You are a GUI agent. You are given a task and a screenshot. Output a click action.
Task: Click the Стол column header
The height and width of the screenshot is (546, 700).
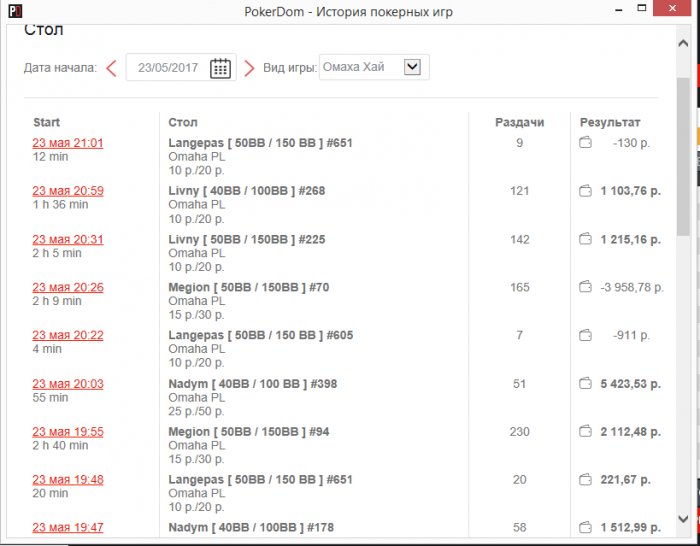[183, 122]
